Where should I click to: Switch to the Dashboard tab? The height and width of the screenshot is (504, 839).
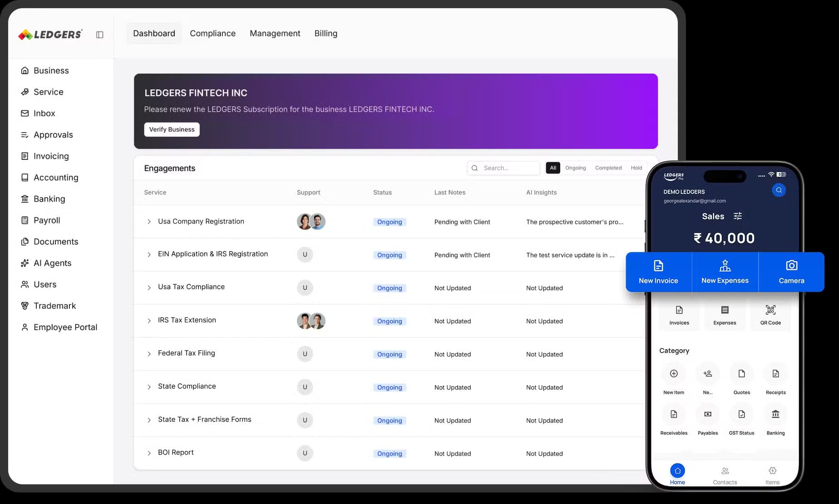click(x=154, y=33)
